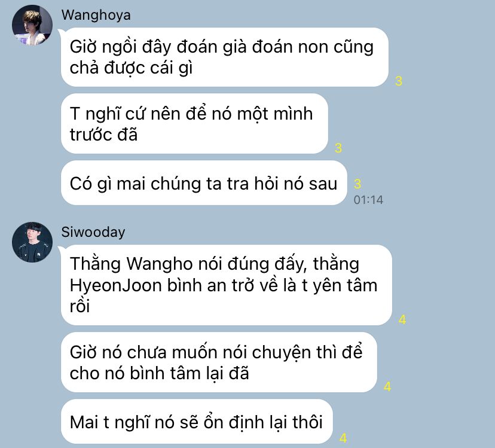Tap the Wanghoya sender name
The height and width of the screenshot is (448, 495).
[x=96, y=15]
